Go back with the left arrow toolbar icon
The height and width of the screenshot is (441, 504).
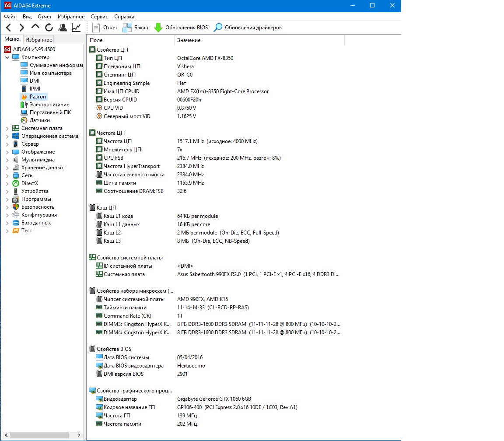[x=9, y=28]
